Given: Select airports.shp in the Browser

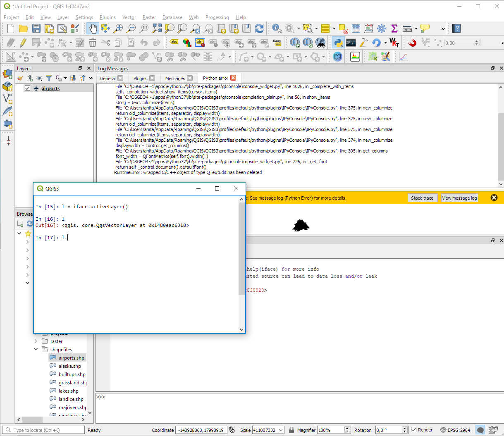Looking at the screenshot, I should [71, 358].
